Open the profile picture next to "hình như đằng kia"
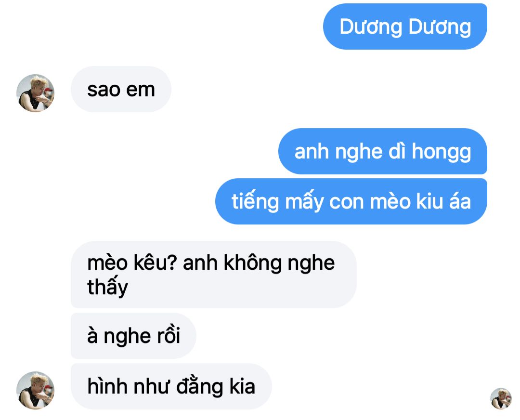The image size is (520, 420). tap(35, 390)
